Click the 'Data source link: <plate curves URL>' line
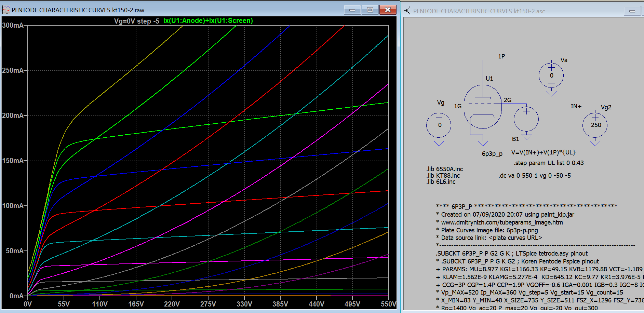 click(489, 238)
